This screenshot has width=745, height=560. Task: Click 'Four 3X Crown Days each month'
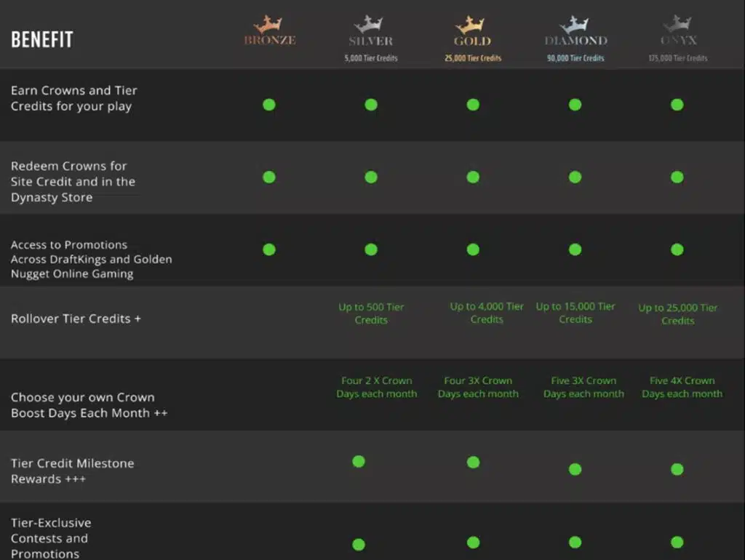[x=478, y=387]
